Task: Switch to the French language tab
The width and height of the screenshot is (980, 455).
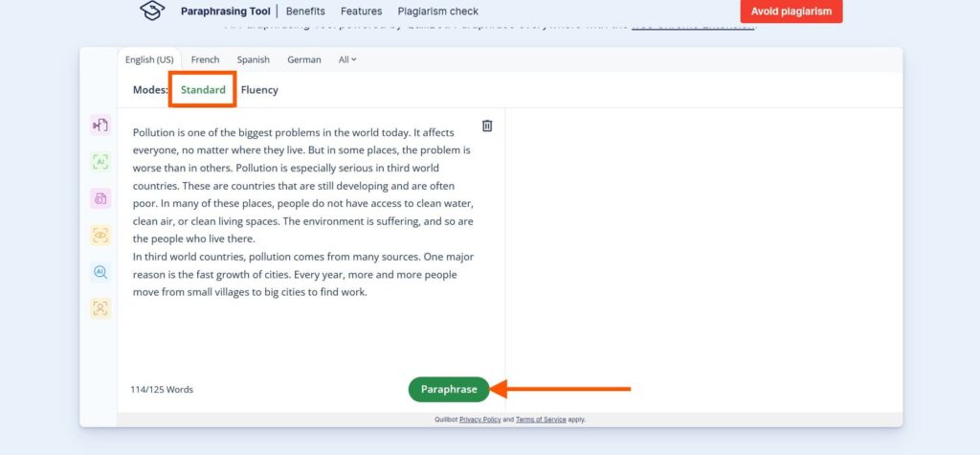Action: [x=205, y=59]
